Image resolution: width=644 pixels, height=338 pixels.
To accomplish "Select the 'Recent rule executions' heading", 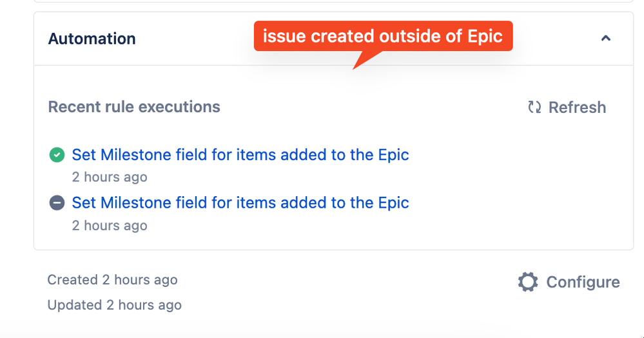I will click(134, 107).
